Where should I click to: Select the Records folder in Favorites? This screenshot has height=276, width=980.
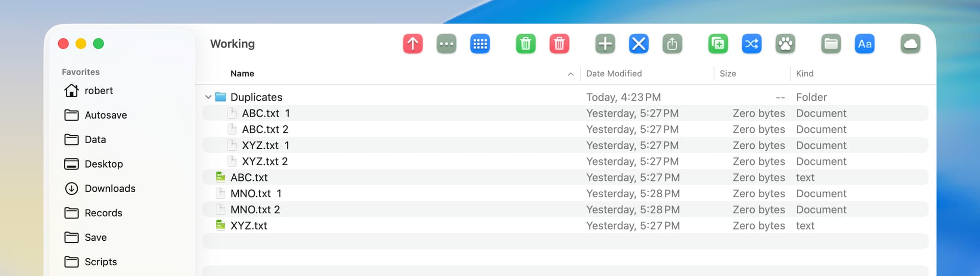[103, 213]
